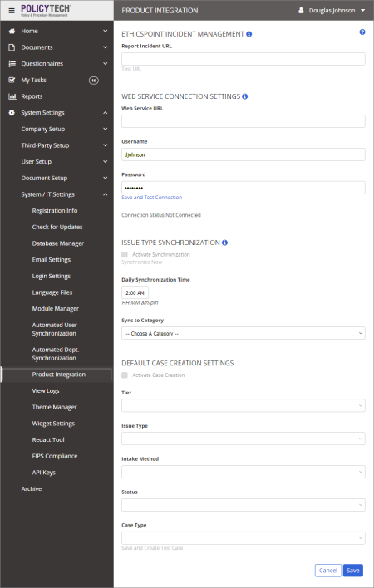The height and width of the screenshot is (588, 374).
Task: Open the blue help question mark icon
Action: click(x=362, y=32)
